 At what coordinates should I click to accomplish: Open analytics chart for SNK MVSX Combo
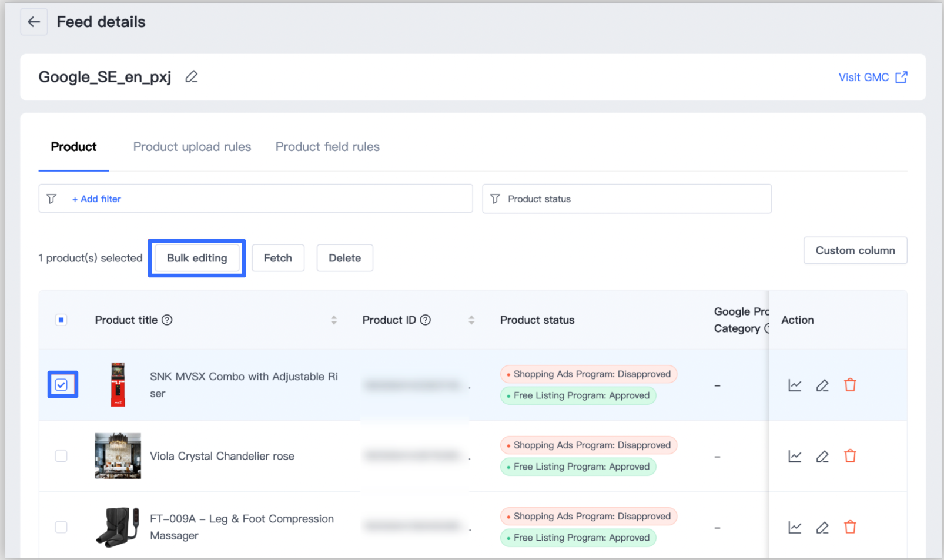795,385
